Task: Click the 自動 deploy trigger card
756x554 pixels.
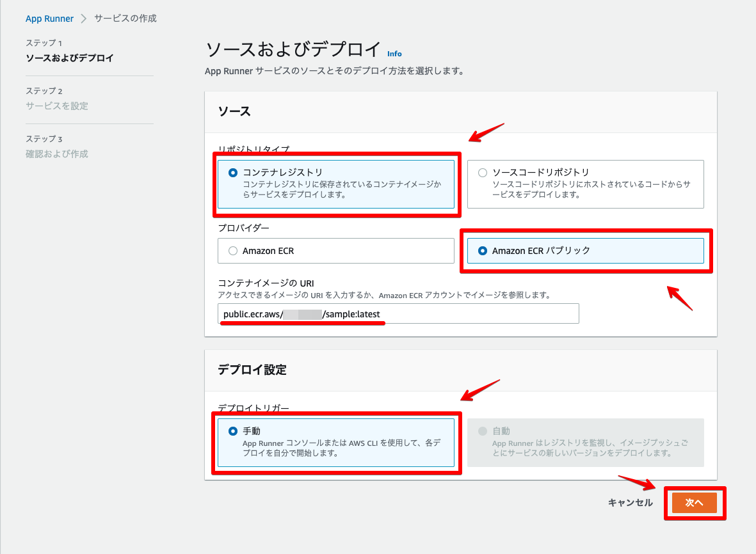Action: click(584, 441)
